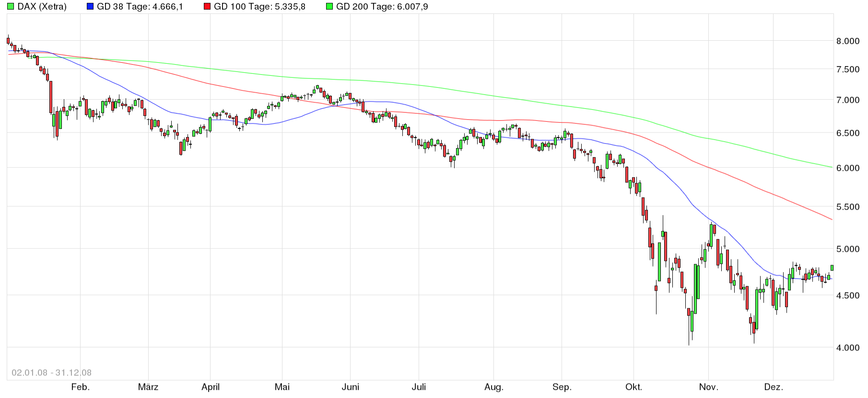Click the 4.000 price axis label

pyautogui.click(x=848, y=348)
